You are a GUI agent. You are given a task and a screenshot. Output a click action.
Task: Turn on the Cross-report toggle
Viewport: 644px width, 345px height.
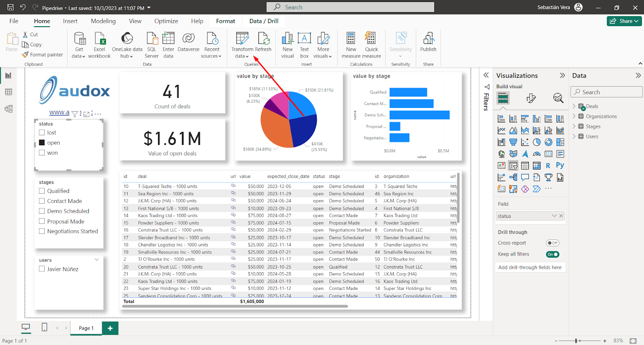pos(553,243)
